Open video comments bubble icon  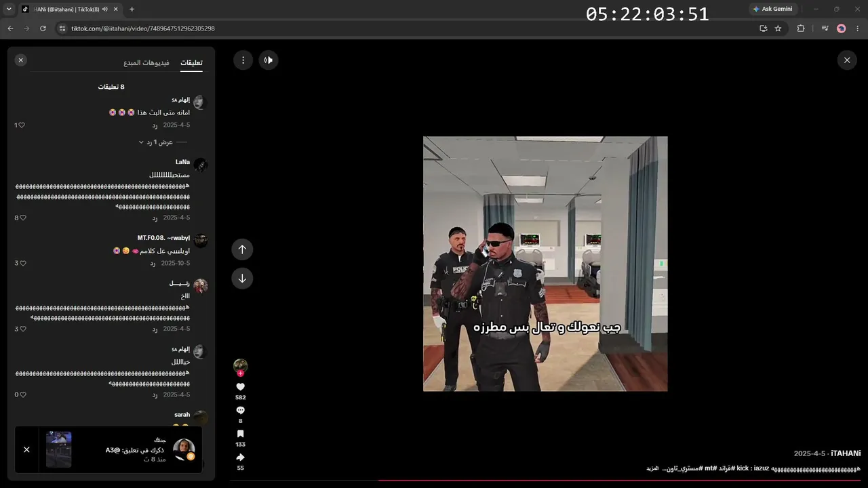(x=240, y=411)
